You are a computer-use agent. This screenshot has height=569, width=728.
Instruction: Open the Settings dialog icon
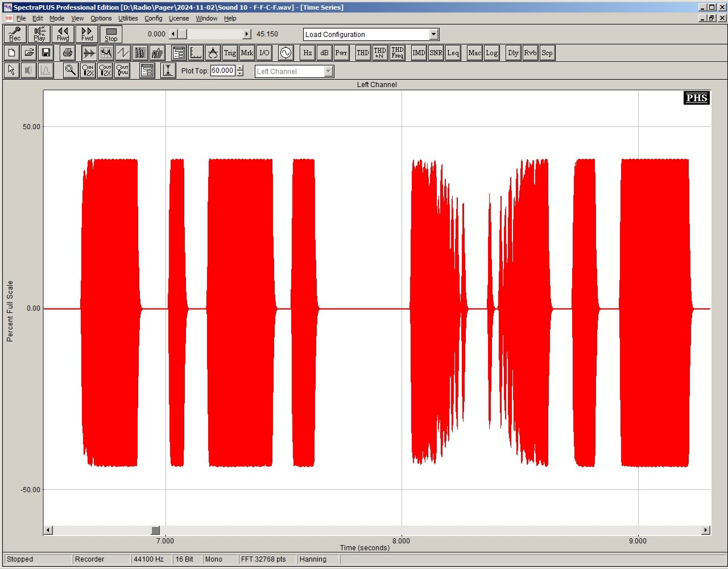click(179, 53)
